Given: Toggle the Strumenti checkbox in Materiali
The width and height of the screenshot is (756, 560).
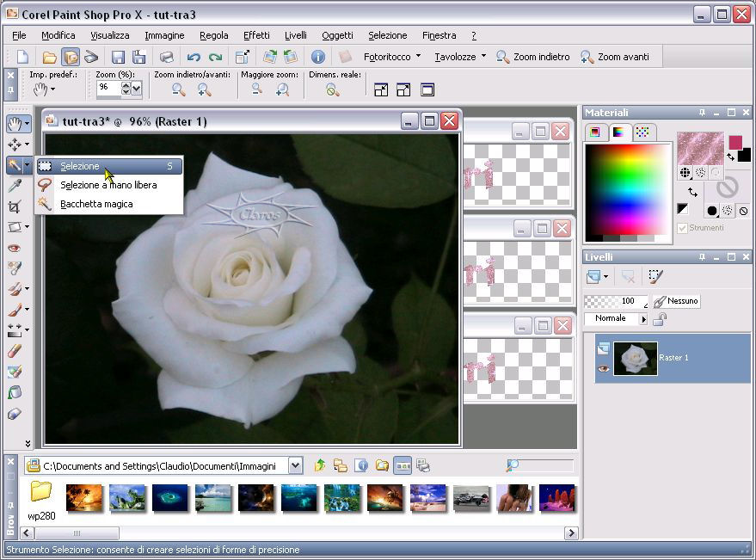Looking at the screenshot, I should 682,228.
